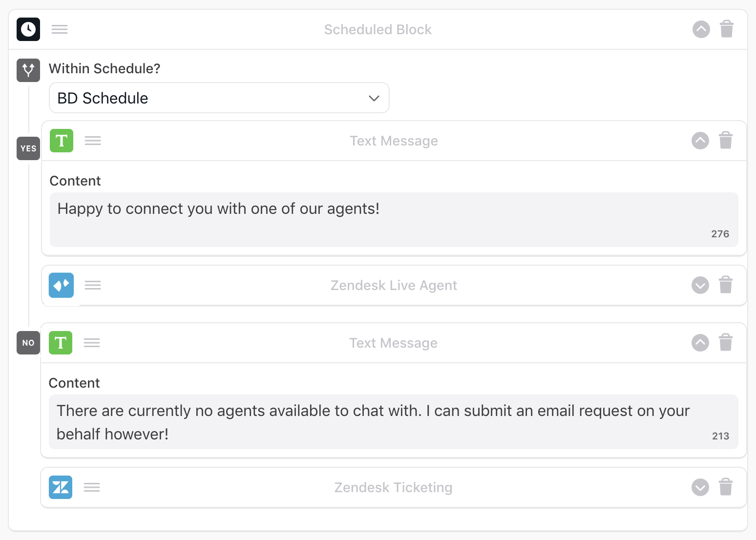The height and width of the screenshot is (540, 756).
Task: Click the Zendesk Live Agent block icon
Action: point(62,285)
